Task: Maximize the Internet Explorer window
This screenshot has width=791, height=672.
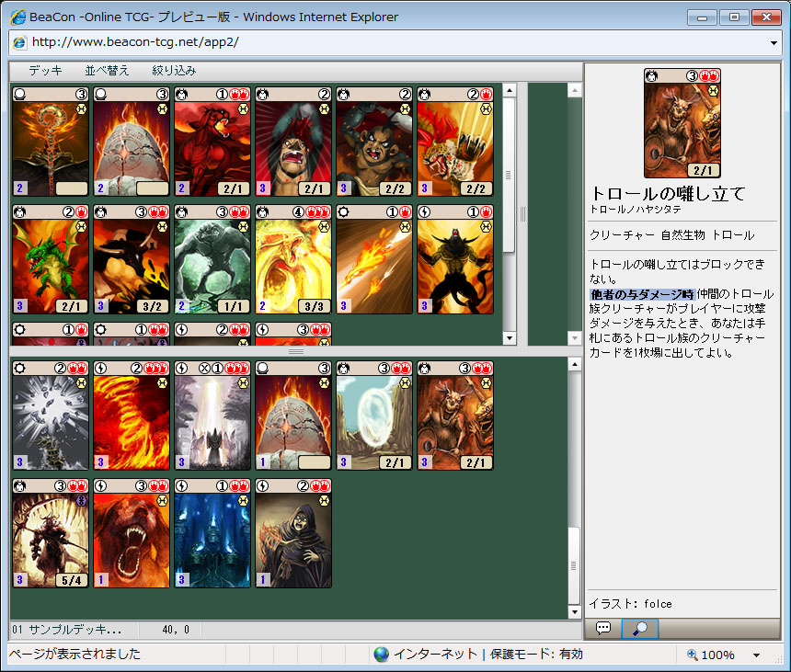Action: tap(734, 17)
